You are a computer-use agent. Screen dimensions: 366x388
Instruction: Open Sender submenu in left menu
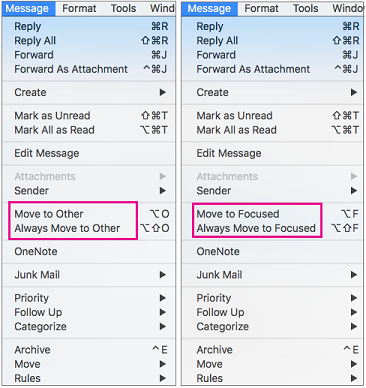89,191
